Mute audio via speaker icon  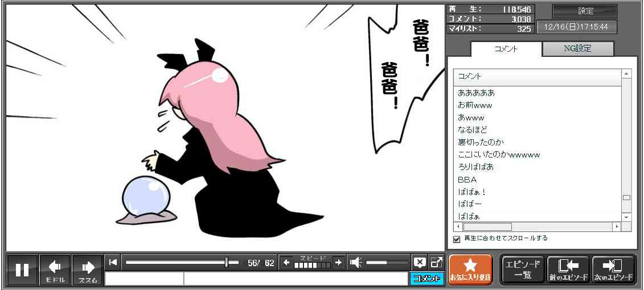pos(356,262)
